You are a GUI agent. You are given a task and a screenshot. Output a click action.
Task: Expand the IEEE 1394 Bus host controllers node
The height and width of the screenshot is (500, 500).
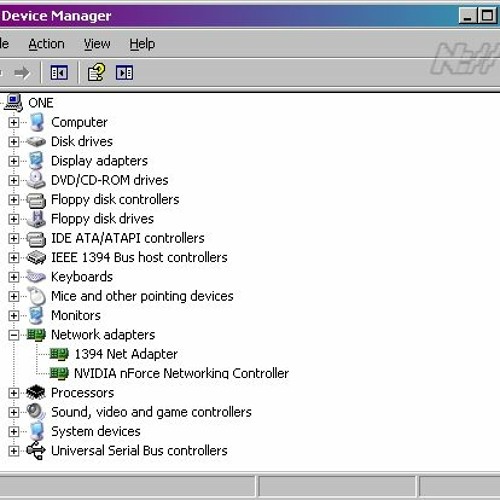point(14,258)
